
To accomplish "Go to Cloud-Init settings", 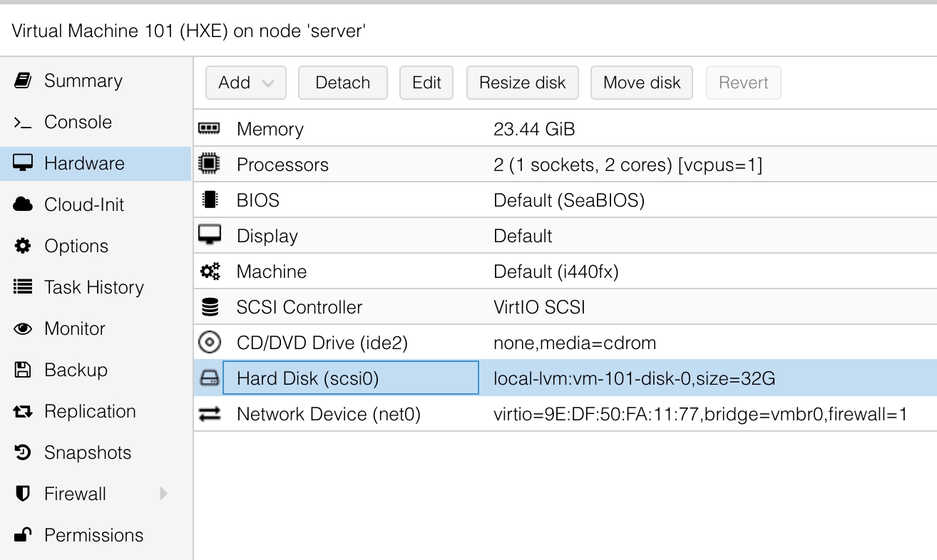I will (x=84, y=204).
